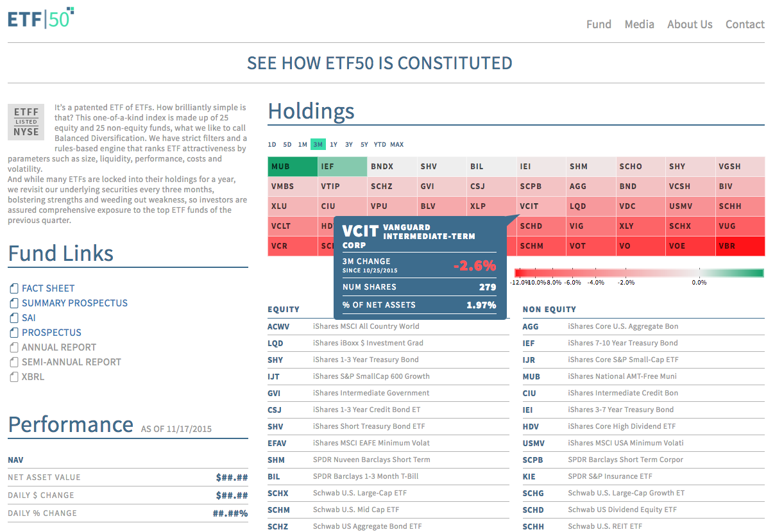Click the red-green heatmap color scale
This screenshot has height=532, width=775.
[639, 273]
